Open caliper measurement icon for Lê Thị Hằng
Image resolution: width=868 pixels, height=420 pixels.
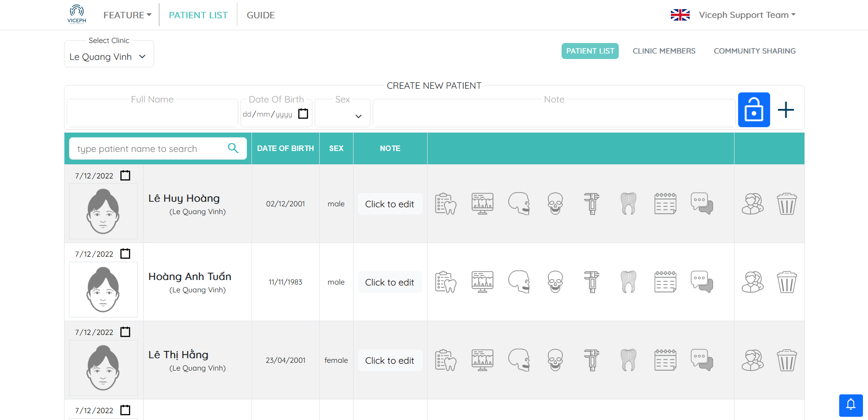(x=592, y=360)
